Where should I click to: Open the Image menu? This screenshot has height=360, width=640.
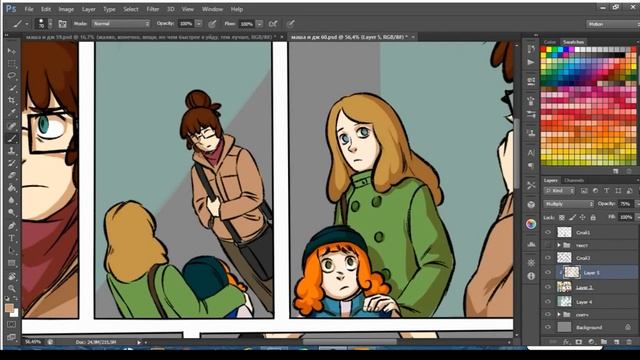(66, 9)
